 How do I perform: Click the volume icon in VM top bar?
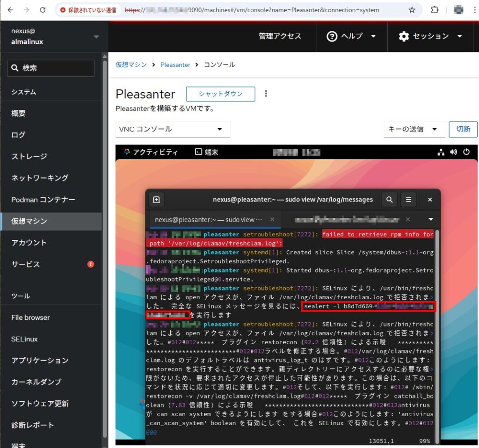coord(453,152)
